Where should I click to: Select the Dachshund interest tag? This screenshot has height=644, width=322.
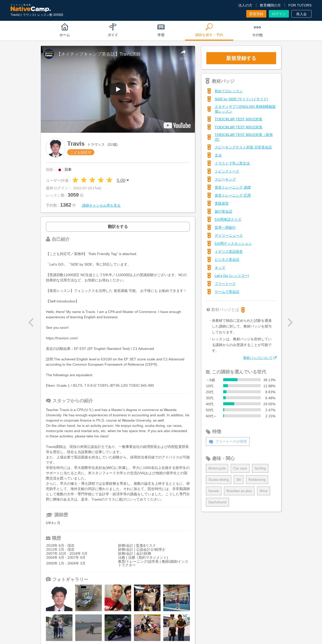[x=217, y=502]
